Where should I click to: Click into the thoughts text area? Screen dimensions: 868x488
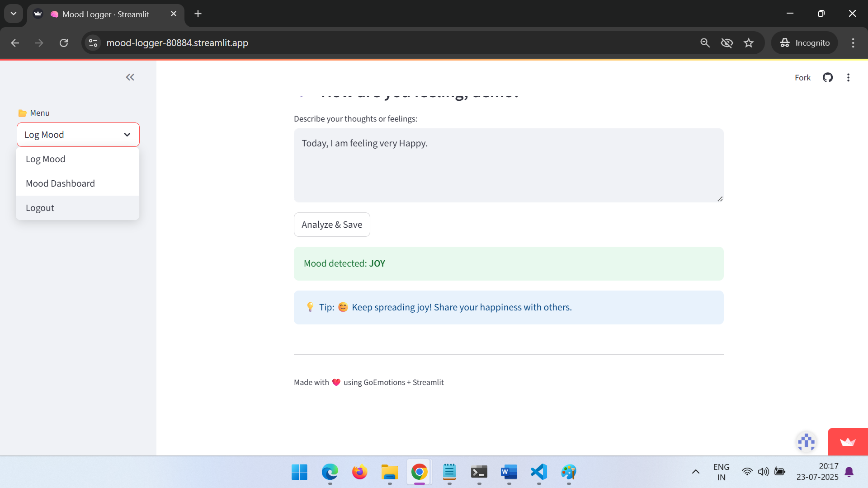pos(508,165)
